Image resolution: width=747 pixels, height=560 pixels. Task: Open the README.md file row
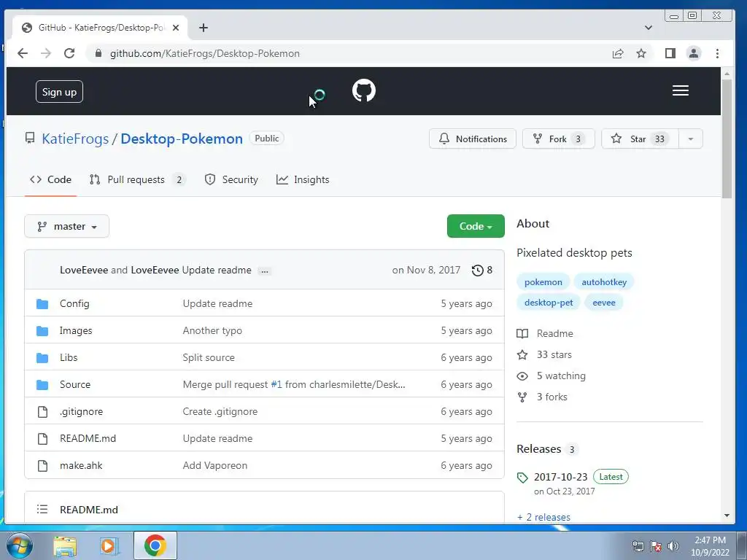click(264, 438)
